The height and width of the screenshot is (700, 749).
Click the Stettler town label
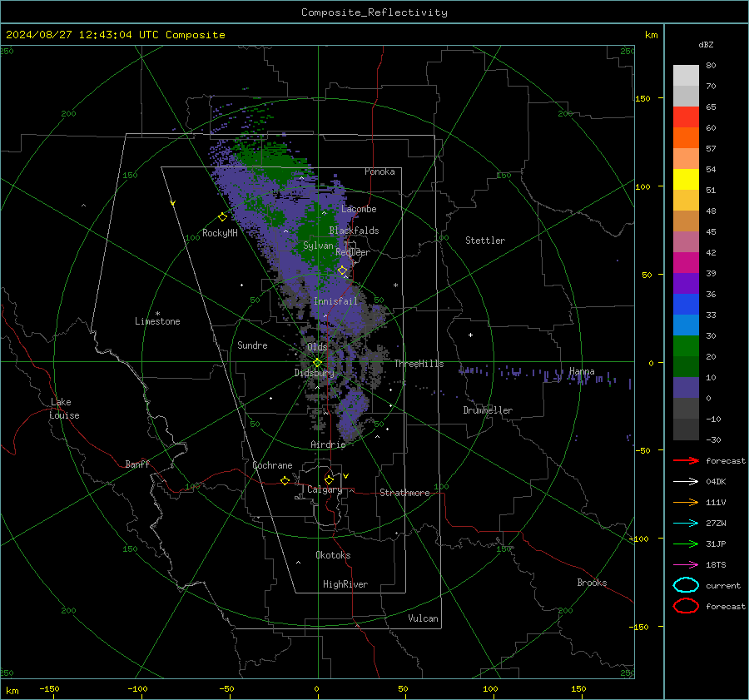coord(485,241)
